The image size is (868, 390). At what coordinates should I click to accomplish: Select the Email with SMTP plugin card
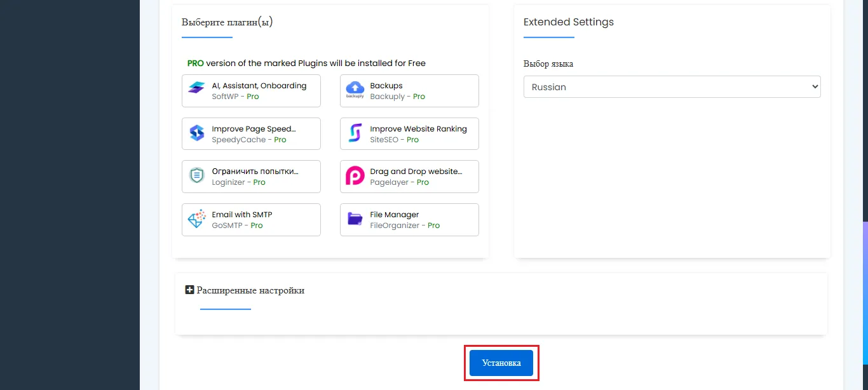(251, 220)
